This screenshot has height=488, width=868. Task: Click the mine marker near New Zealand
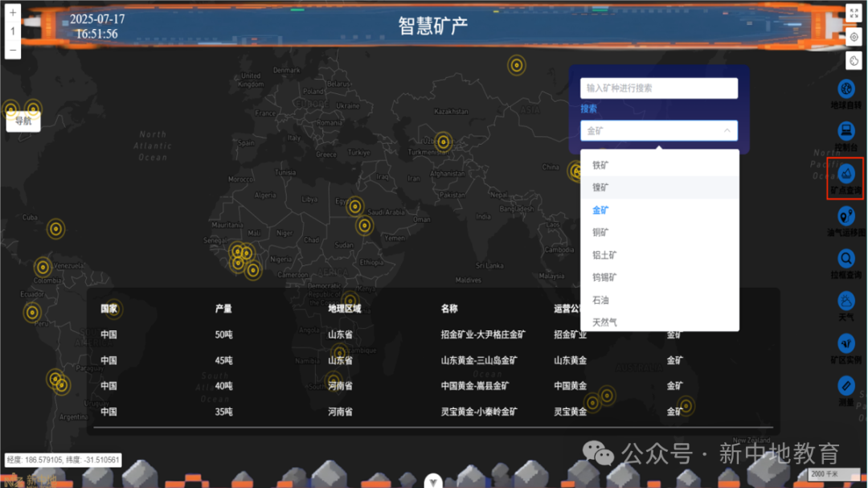[x=686, y=406]
